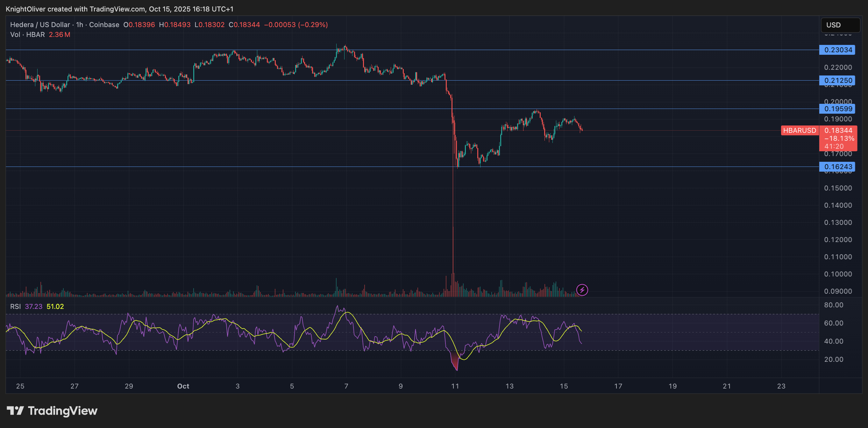Click the purple lightning bolt icon
The width and height of the screenshot is (868, 428).
click(x=582, y=290)
